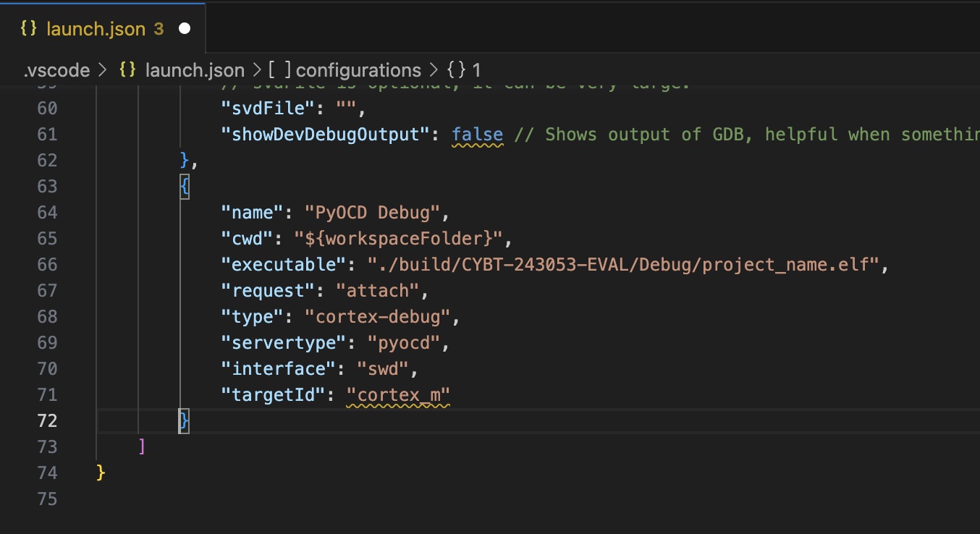Click the "pyocd" servertype value
Viewport: 980px width, 534px height.
coord(404,343)
